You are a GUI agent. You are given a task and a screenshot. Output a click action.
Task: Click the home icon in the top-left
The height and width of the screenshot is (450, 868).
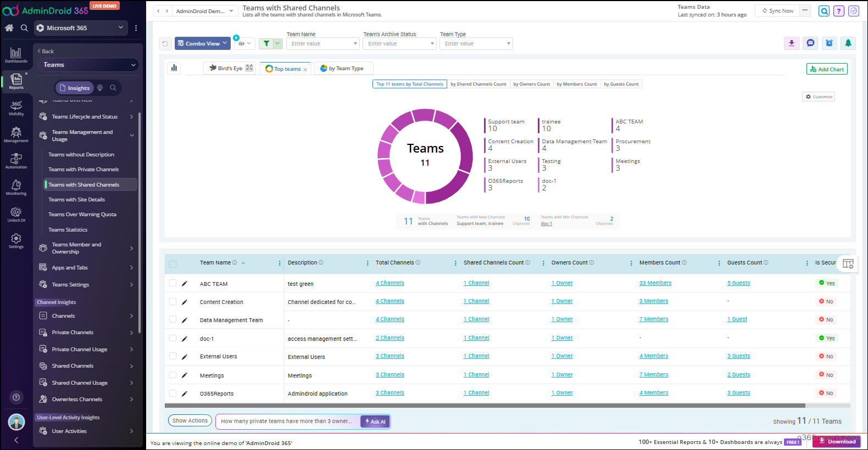click(x=9, y=27)
